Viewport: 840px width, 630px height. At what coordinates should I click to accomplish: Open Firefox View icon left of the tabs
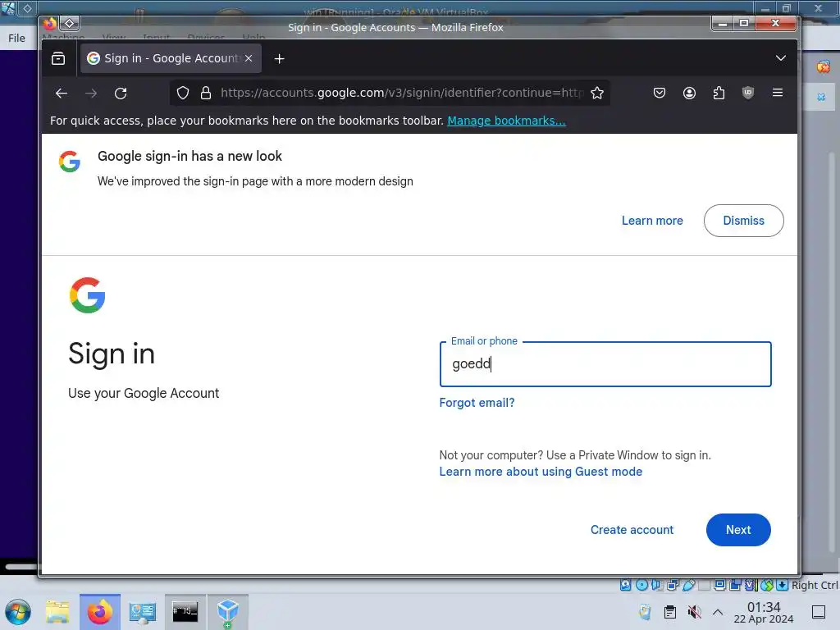[x=58, y=58]
